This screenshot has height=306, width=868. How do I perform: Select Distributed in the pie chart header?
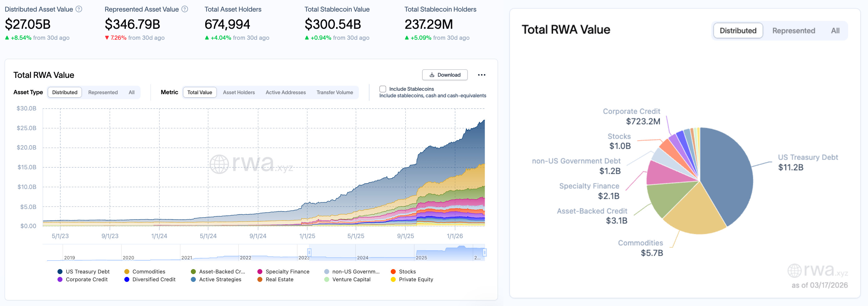(x=738, y=30)
